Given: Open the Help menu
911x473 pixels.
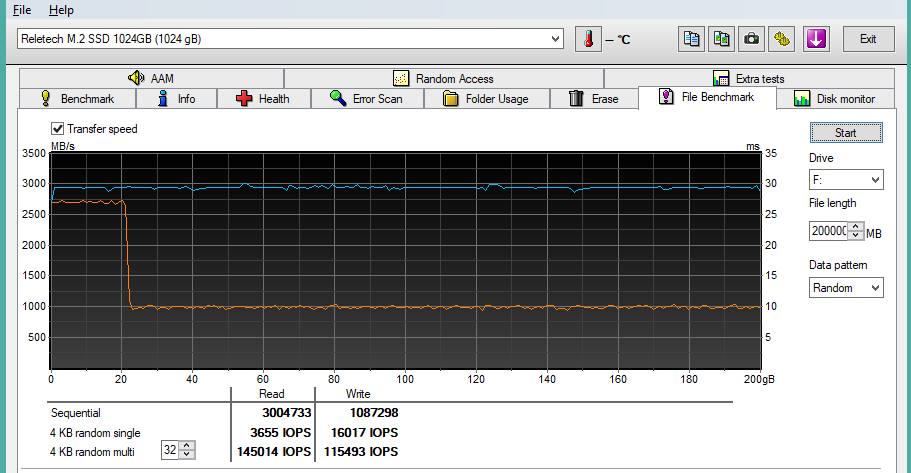Looking at the screenshot, I should [61, 10].
